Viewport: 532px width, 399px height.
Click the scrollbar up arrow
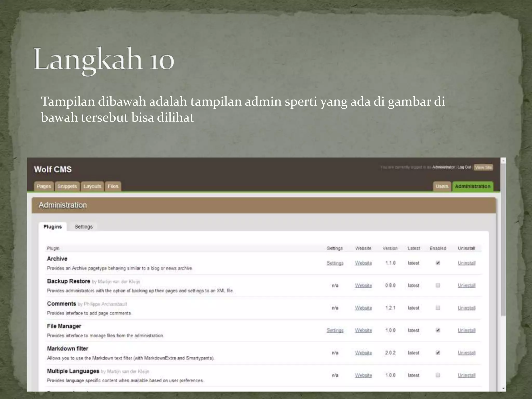click(503, 161)
